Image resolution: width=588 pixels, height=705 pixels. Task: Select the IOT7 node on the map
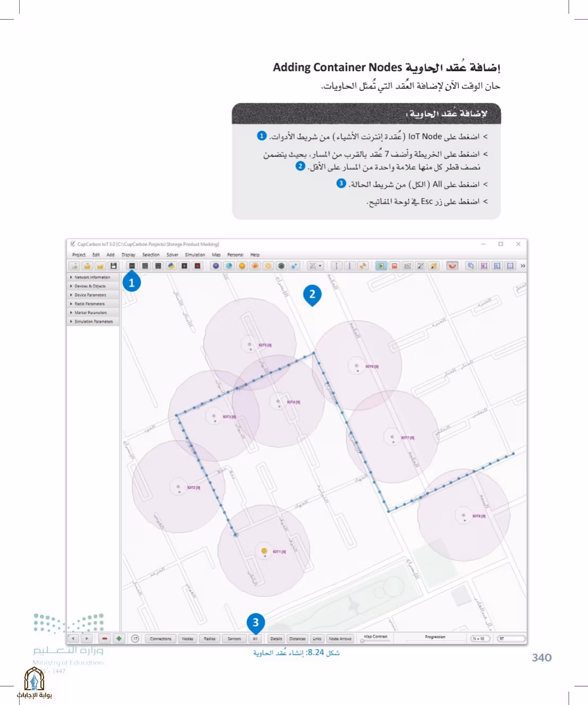(392, 437)
